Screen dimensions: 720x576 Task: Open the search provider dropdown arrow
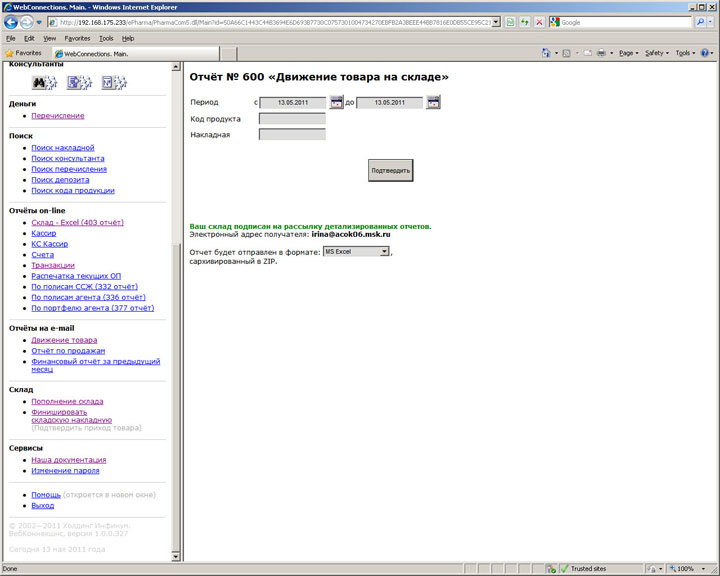point(710,22)
